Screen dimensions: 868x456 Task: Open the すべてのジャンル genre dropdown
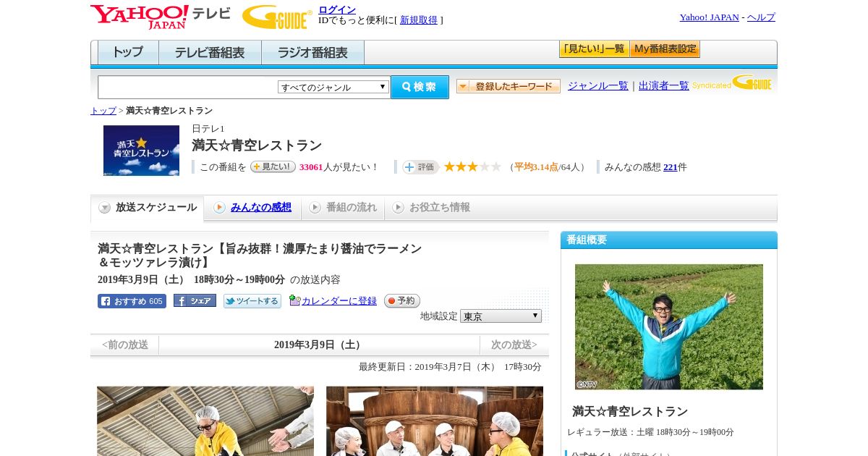(x=333, y=87)
